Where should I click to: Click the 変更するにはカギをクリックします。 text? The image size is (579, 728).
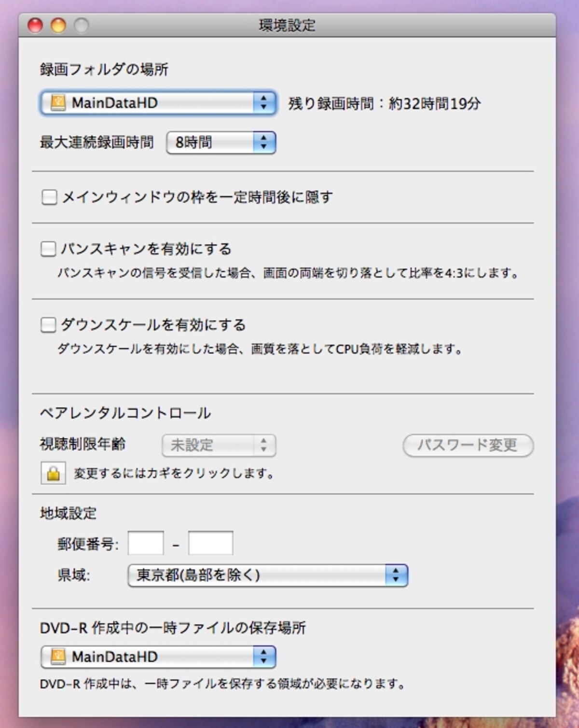tap(174, 474)
